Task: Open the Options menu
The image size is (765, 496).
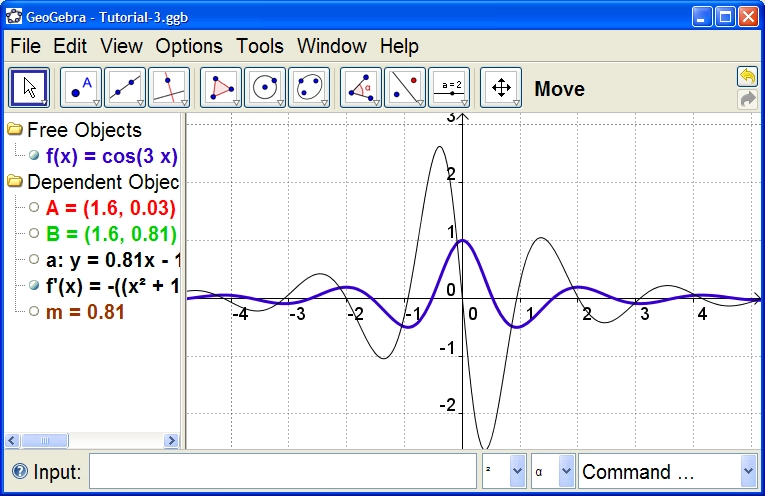Action: point(189,46)
